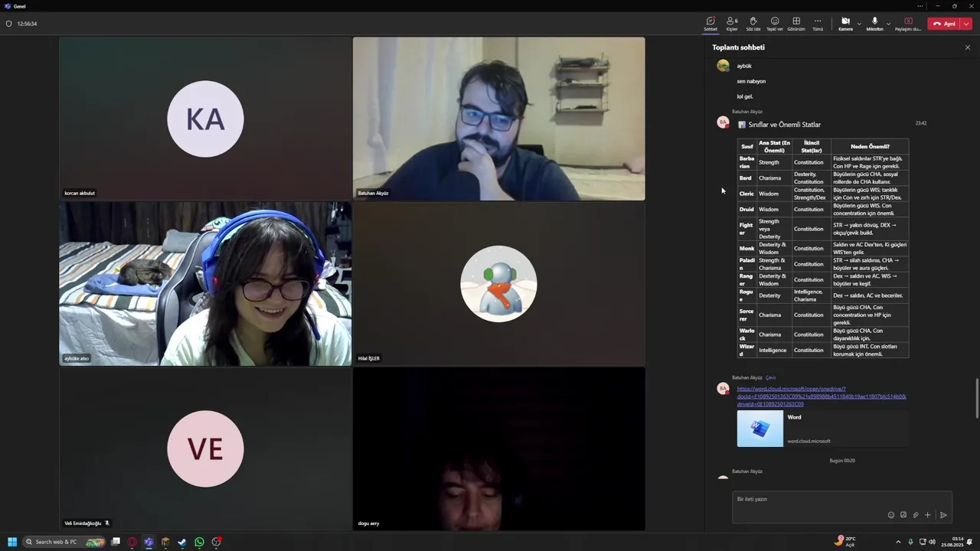Click Batuhan Akyüz's avatar beside the table
Screen dimensions: 980x551
coord(723,122)
